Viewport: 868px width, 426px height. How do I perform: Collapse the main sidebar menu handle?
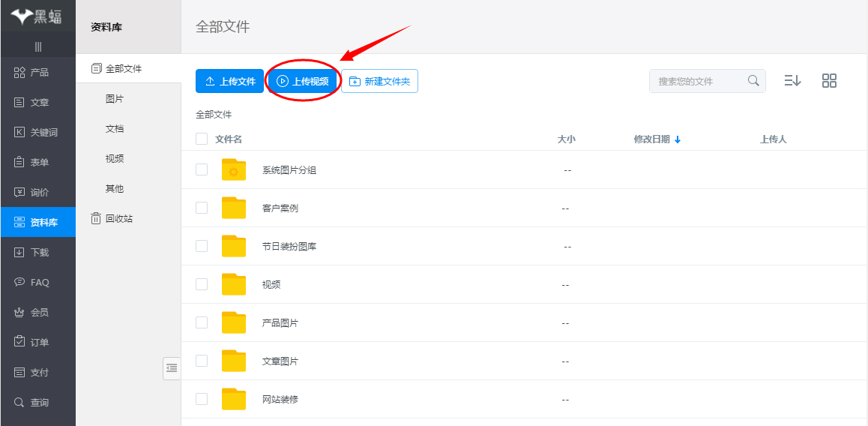[x=37, y=46]
